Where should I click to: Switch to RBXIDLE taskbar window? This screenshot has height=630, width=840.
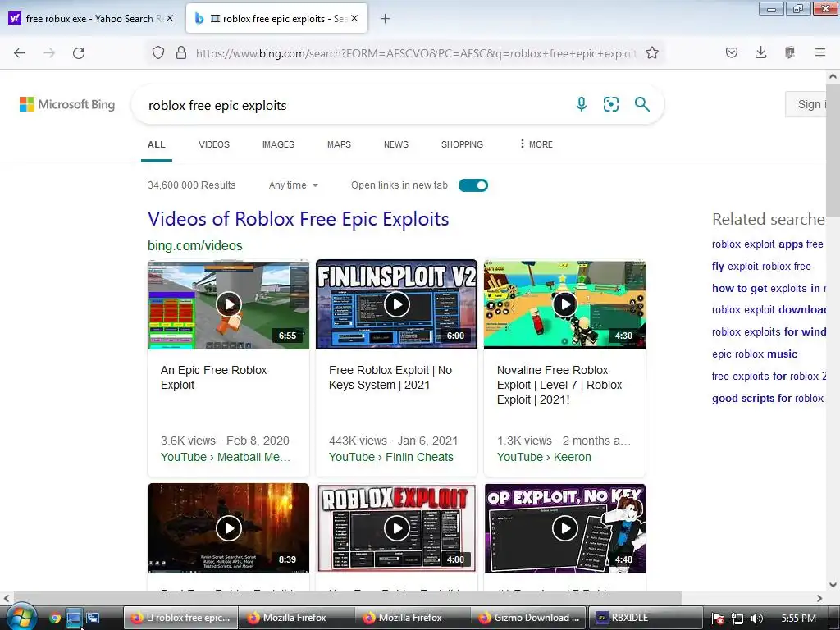click(x=645, y=618)
